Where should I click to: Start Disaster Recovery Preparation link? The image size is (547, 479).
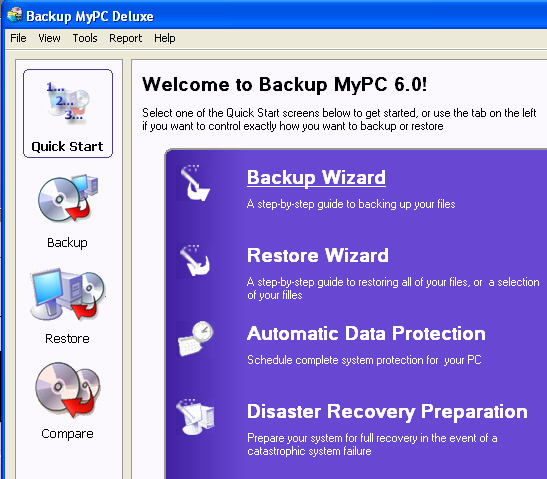[x=387, y=412]
